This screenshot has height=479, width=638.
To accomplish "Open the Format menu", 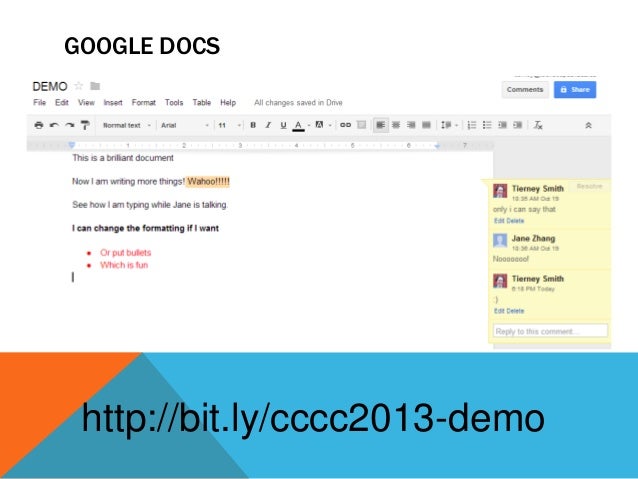I will [x=144, y=103].
